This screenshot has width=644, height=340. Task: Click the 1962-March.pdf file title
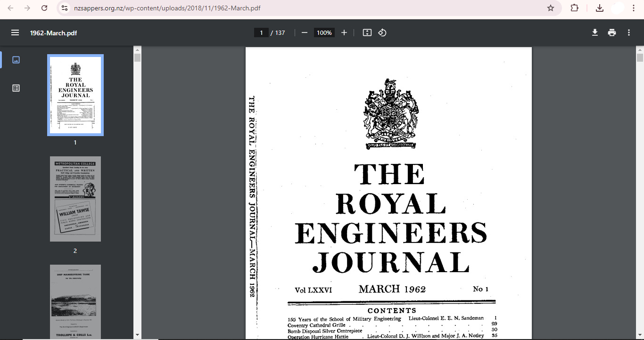pyautogui.click(x=53, y=33)
